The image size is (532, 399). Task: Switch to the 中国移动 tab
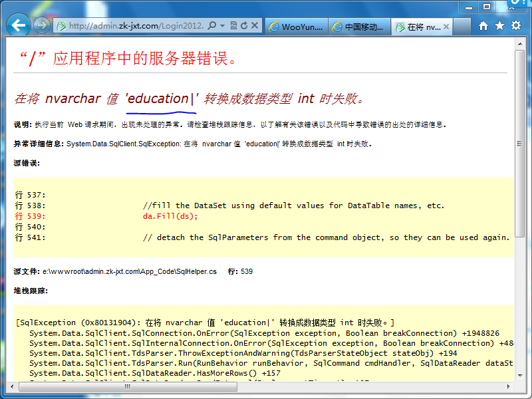(x=359, y=27)
